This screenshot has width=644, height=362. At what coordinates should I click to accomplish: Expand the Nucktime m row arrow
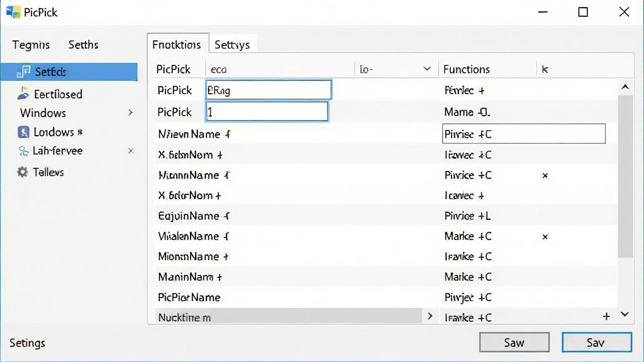click(x=430, y=316)
